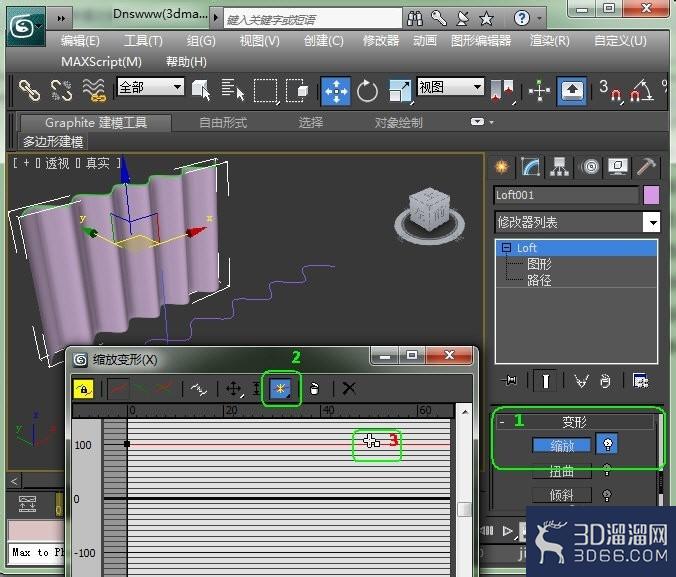Open the Hierarchy command panel tab
This screenshot has width=676, height=577.
coord(559,166)
